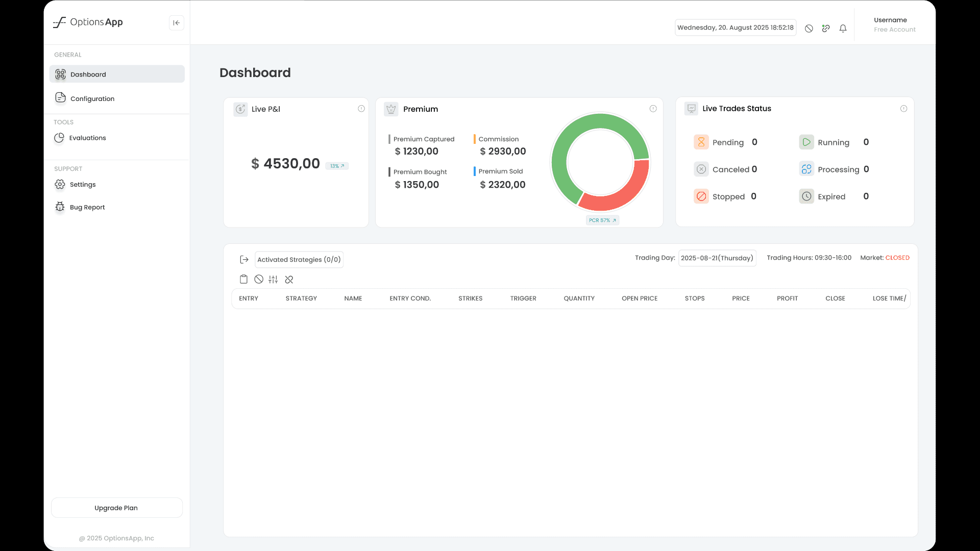
Task: Click the LOSE TIME column header
Action: (x=889, y=298)
